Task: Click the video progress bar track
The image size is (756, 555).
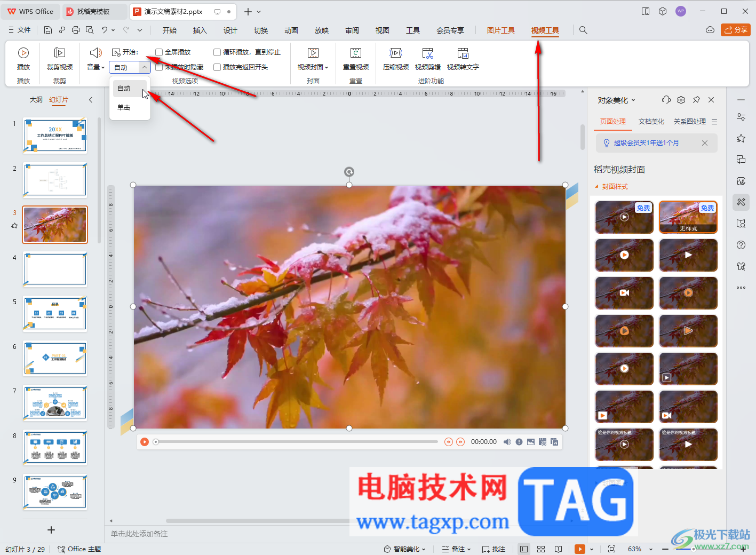Action: (x=296, y=442)
